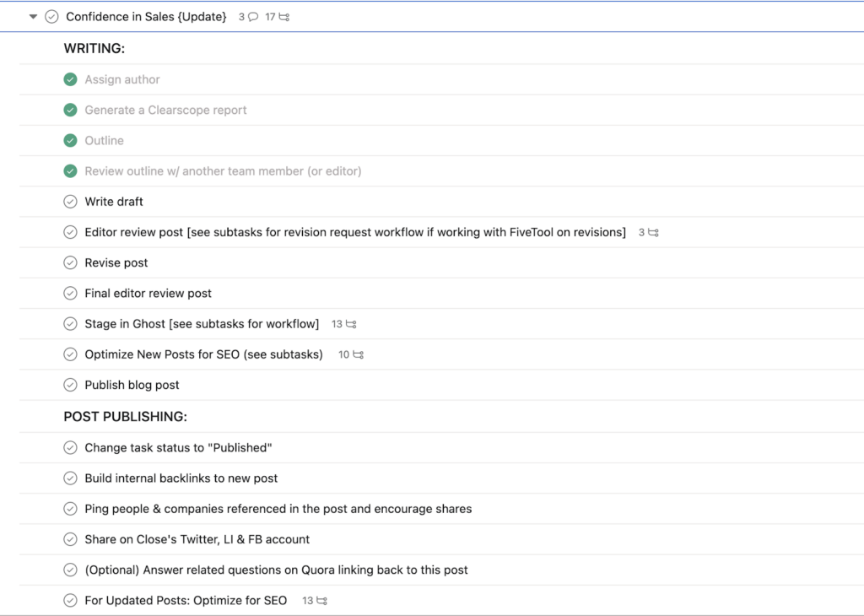Check off Answer related questions on Quora

click(x=71, y=570)
